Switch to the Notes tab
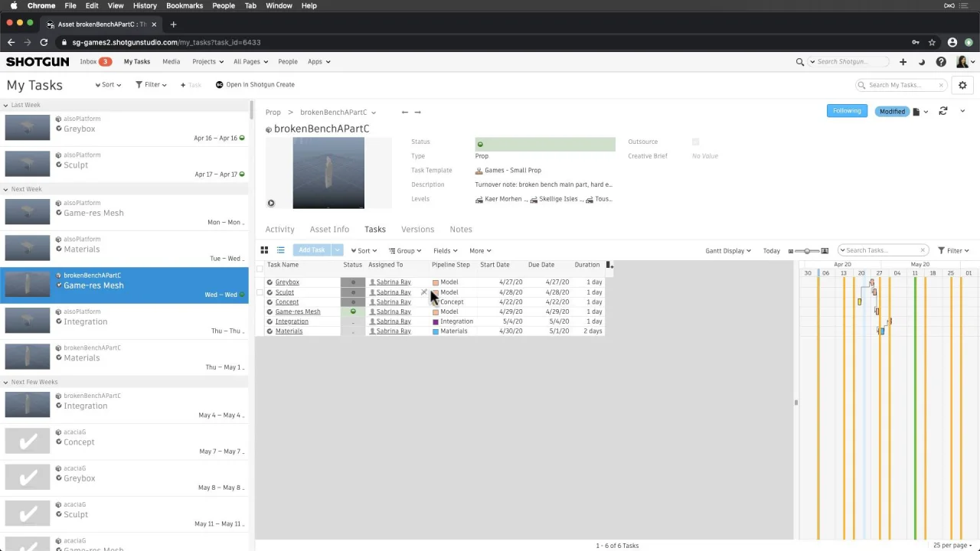Viewport: 980px width, 551px height. coord(461,230)
